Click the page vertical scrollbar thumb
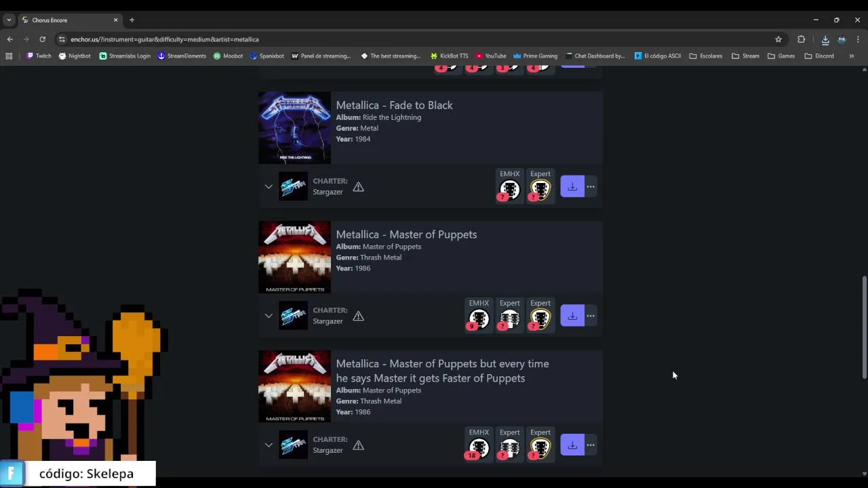The width and height of the screenshot is (868, 488). click(864, 327)
